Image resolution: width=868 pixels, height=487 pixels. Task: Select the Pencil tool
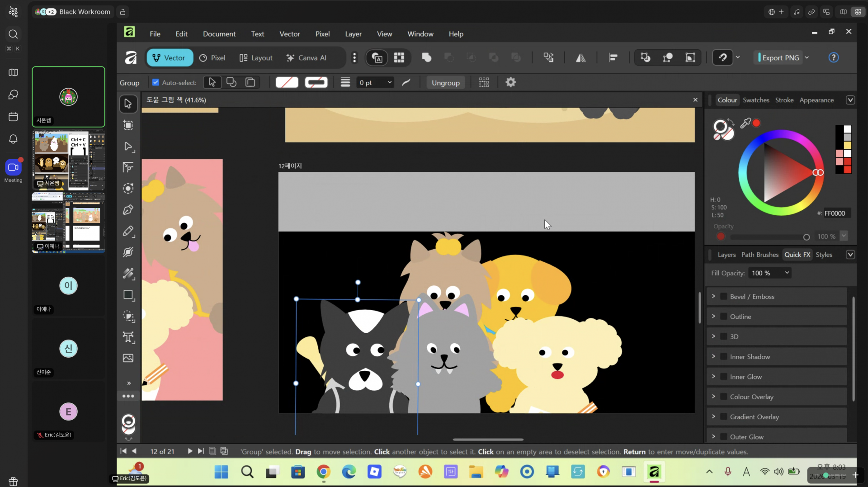point(128,231)
